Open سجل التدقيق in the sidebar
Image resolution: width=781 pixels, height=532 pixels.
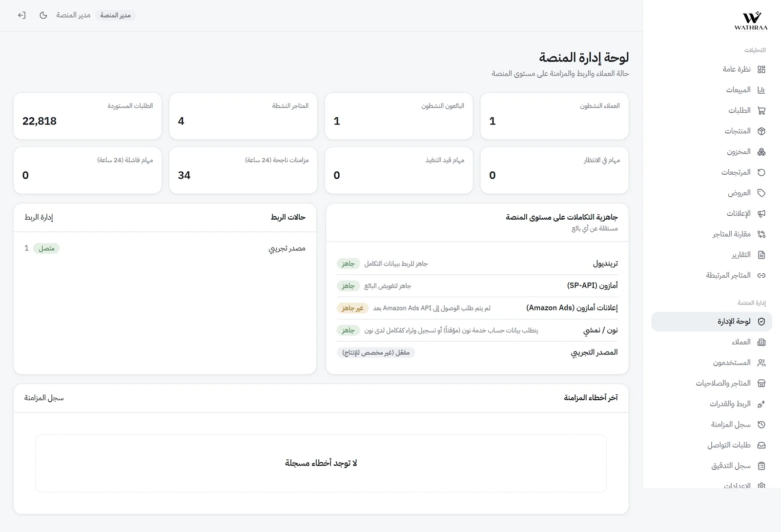click(x=712, y=466)
